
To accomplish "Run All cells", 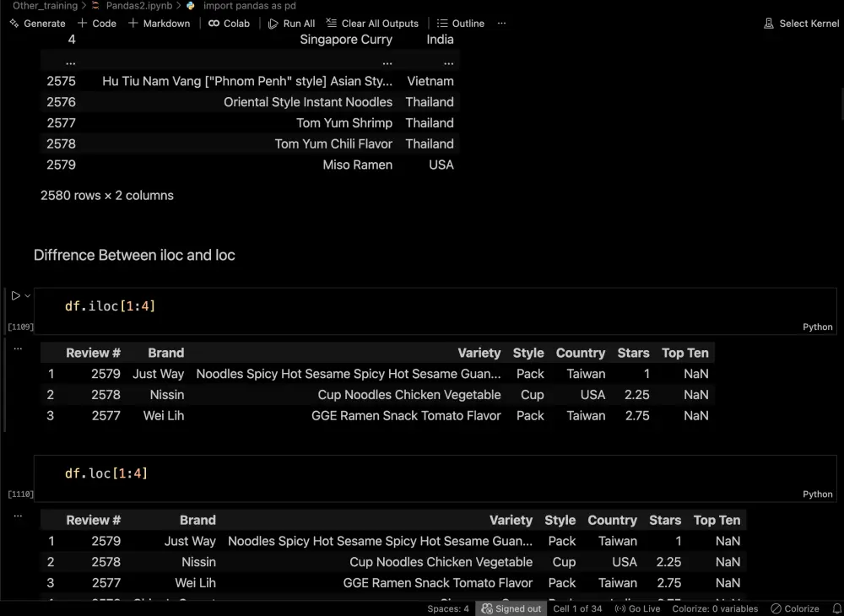I will click(292, 23).
